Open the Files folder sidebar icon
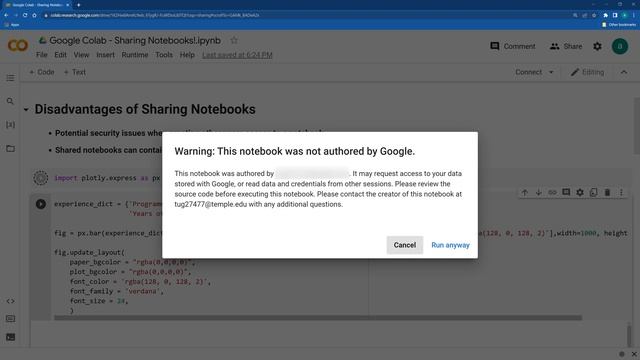The height and width of the screenshot is (360, 640). tap(10, 149)
